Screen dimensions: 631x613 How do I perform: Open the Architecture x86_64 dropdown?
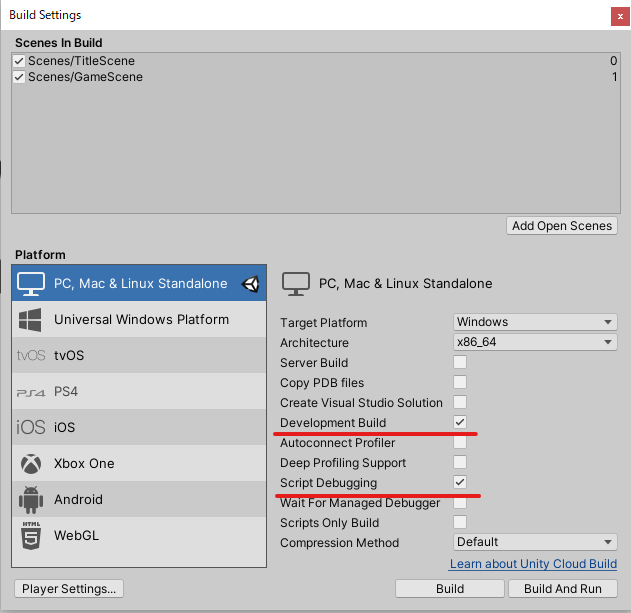click(535, 342)
